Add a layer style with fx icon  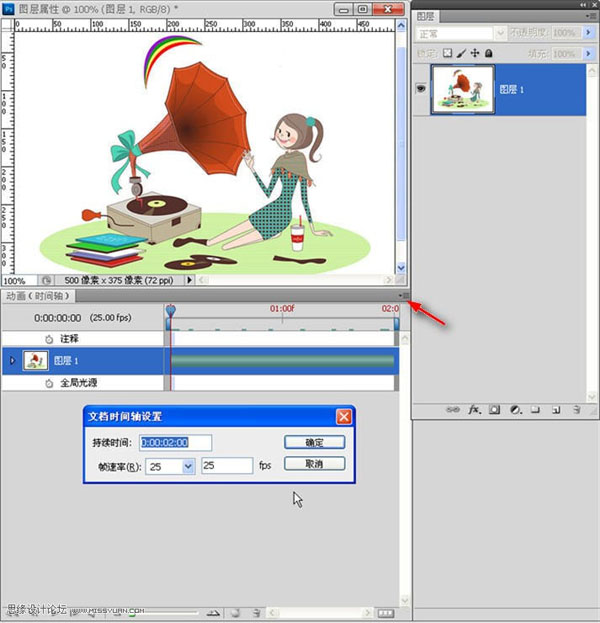coord(474,409)
